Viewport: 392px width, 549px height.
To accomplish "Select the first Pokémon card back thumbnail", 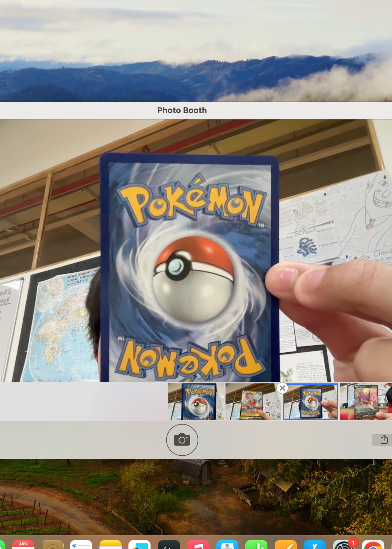I will click(x=196, y=402).
